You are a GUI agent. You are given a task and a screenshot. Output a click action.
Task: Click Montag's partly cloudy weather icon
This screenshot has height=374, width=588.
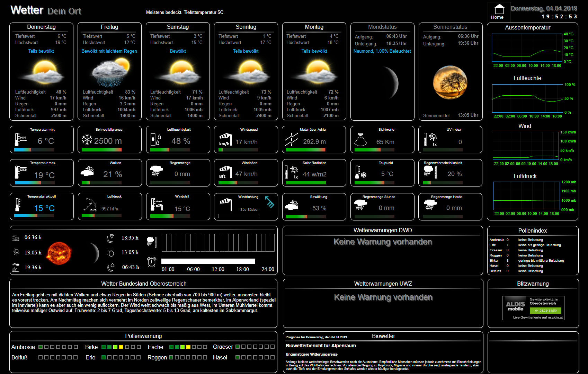tap(314, 72)
